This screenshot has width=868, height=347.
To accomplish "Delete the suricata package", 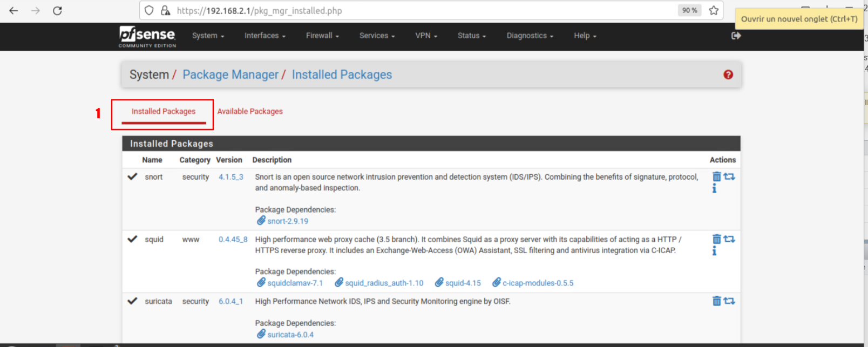I will 716,301.
